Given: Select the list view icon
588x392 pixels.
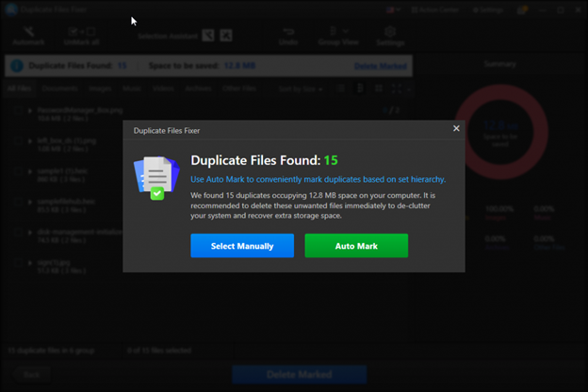Looking at the screenshot, I should click(x=341, y=89).
